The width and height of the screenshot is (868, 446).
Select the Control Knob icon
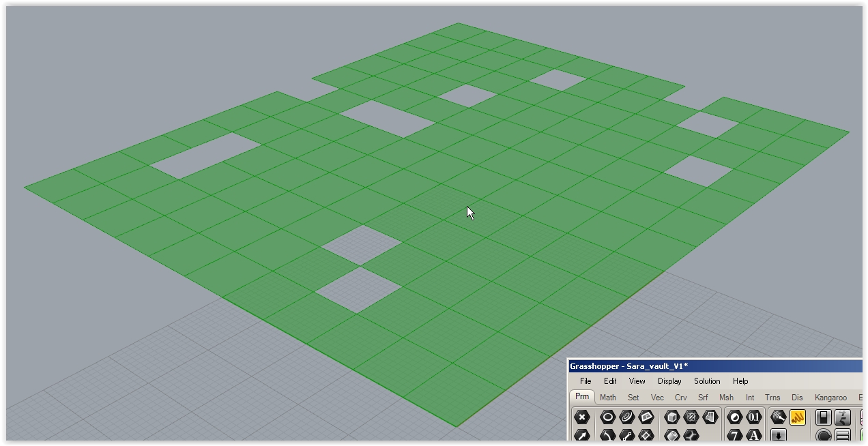coord(824,435)
